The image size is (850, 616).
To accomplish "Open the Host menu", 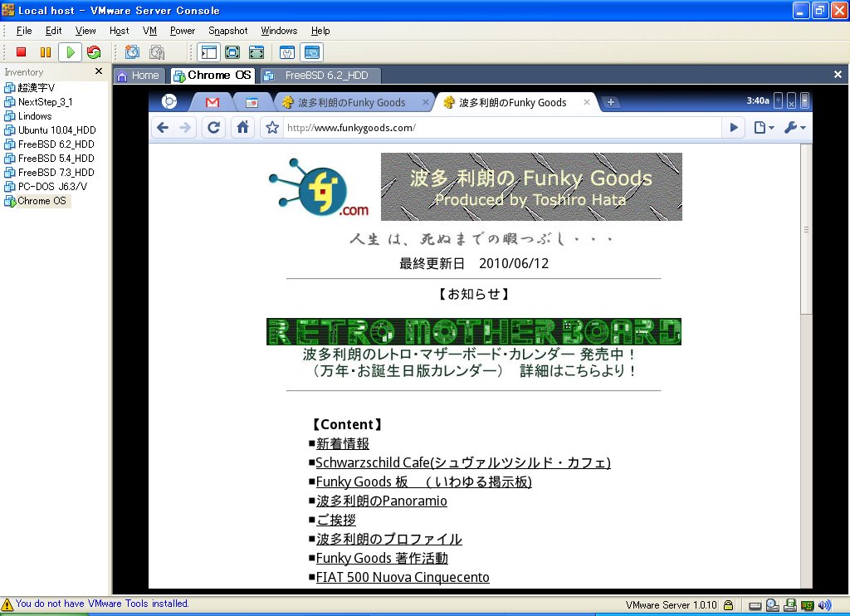I will [x=119, y=31].
